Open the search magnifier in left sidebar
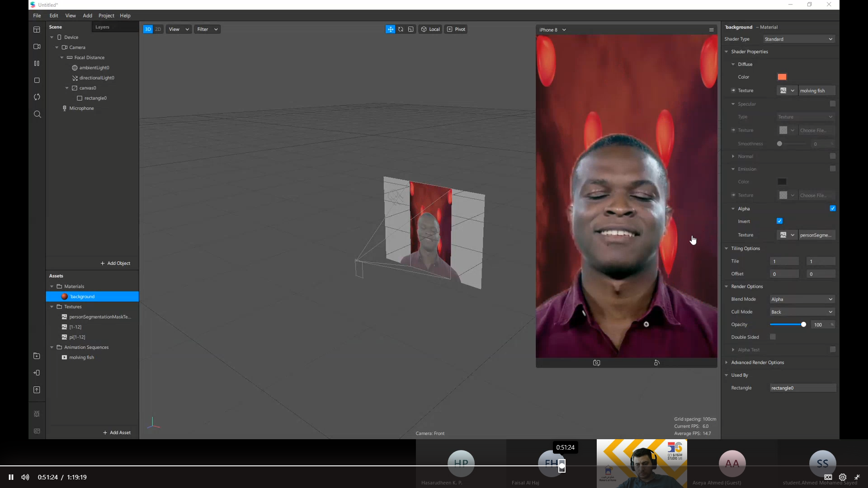This screenshot has width=868, height=488. tap(37, 114)
